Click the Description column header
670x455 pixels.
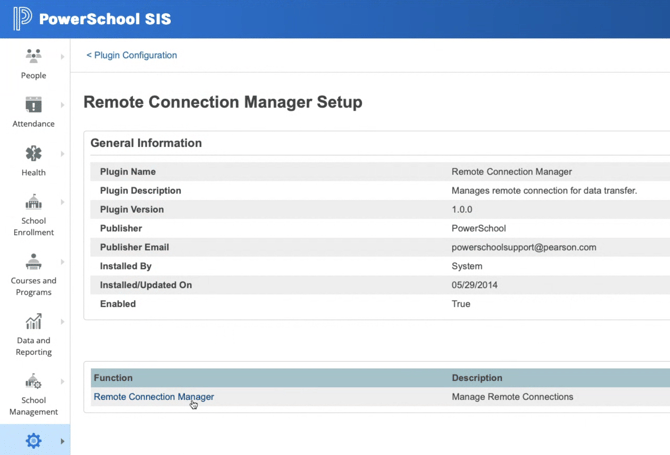[x=476, y=378]
